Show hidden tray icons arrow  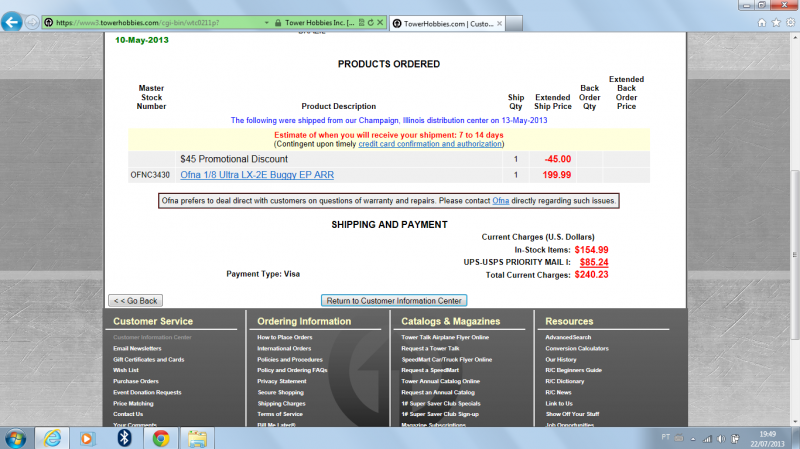click(693, 439)
